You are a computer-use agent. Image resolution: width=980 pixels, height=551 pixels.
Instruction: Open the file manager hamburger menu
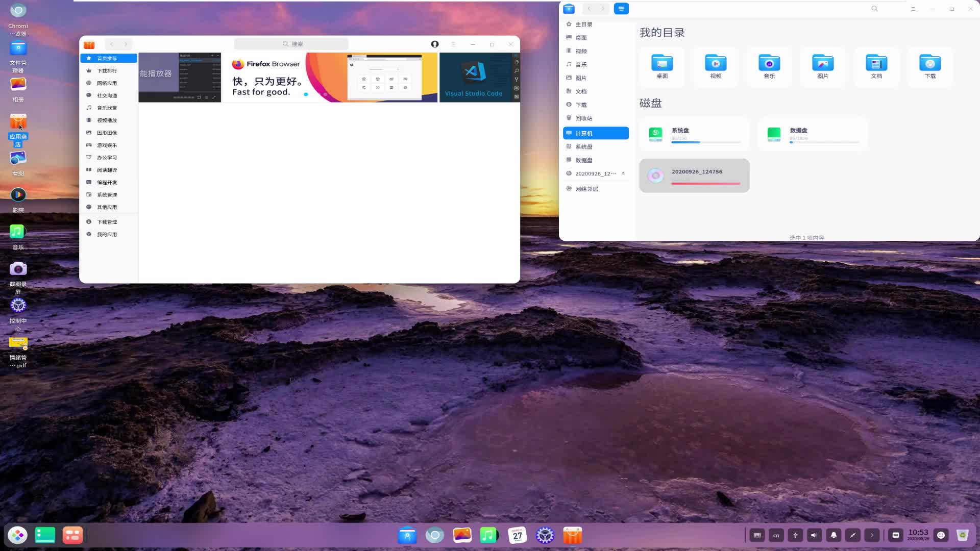(913, 9)
